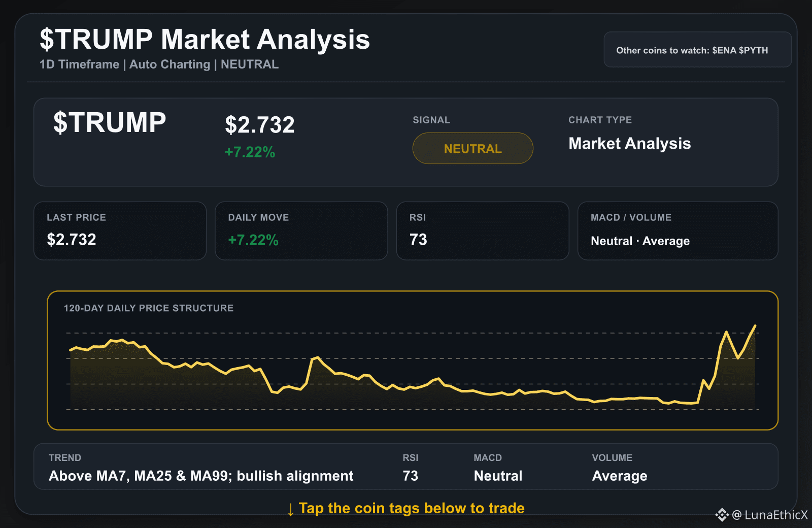Click the DAILY MOVE card value +7.22%
The image size is (812, 528).
253,240
